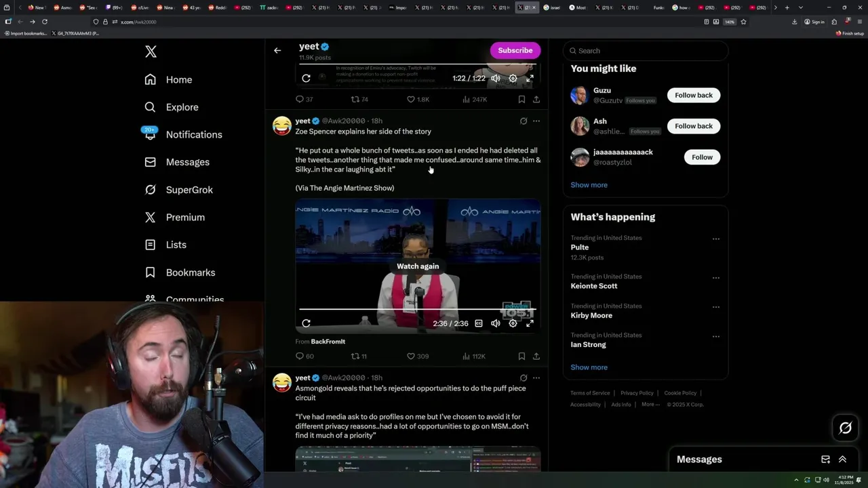Mute the Angie Martinez video
This screenshot has height=488, width=868.
496,323
